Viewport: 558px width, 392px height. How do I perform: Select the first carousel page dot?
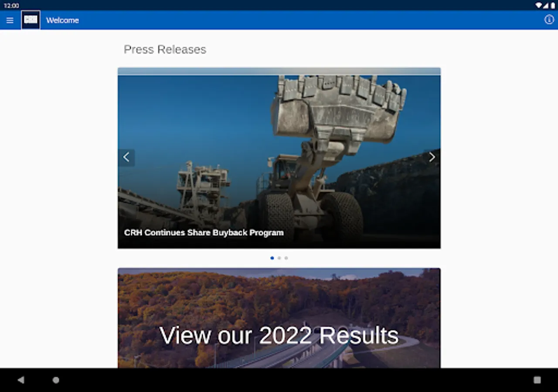[272, 258]
